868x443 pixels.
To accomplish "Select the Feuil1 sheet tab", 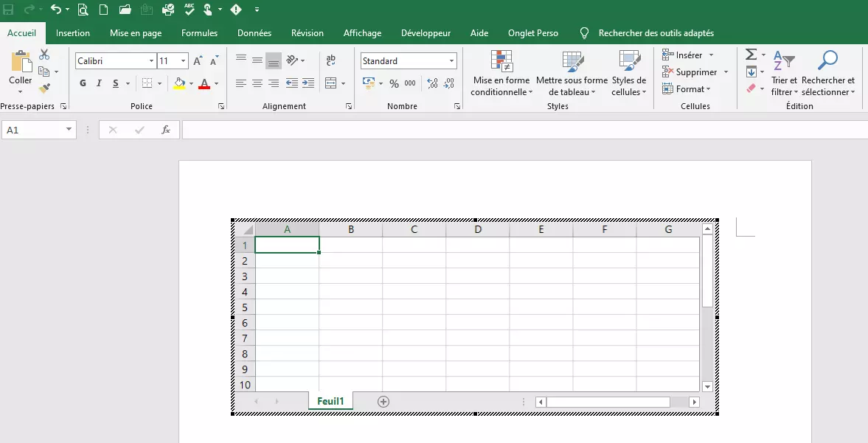I will 330,401.
